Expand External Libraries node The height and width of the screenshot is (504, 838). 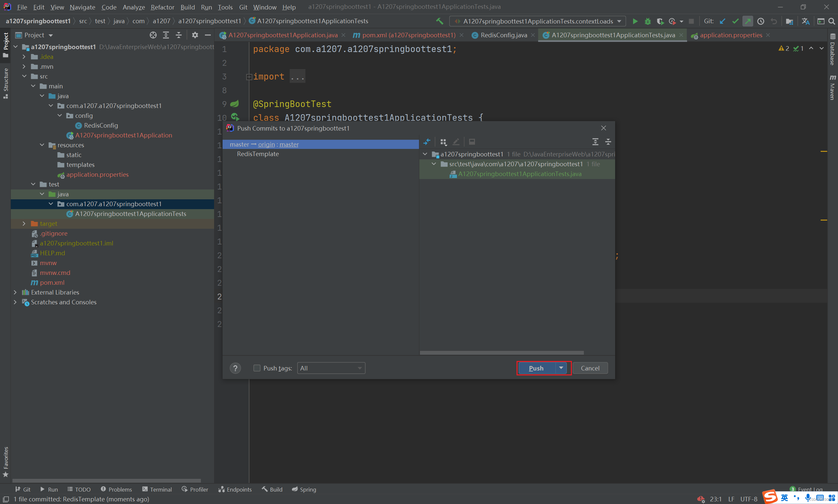(x=15, y=292)
